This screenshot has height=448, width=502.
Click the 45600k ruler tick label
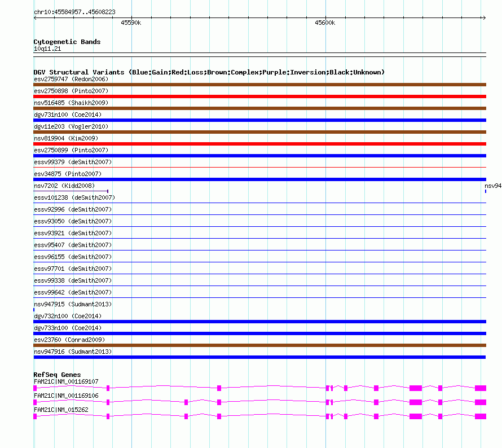point(325,23)
